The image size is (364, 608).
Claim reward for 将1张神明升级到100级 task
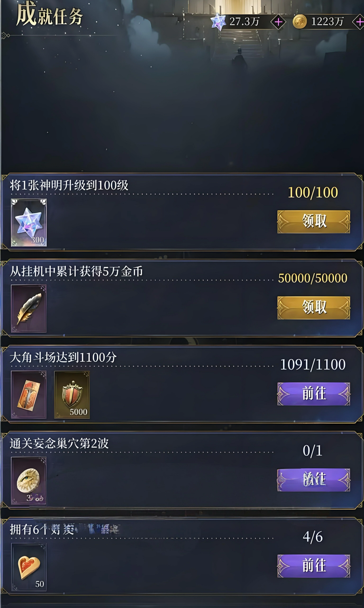pyautogui.click(x=314, y=222)
